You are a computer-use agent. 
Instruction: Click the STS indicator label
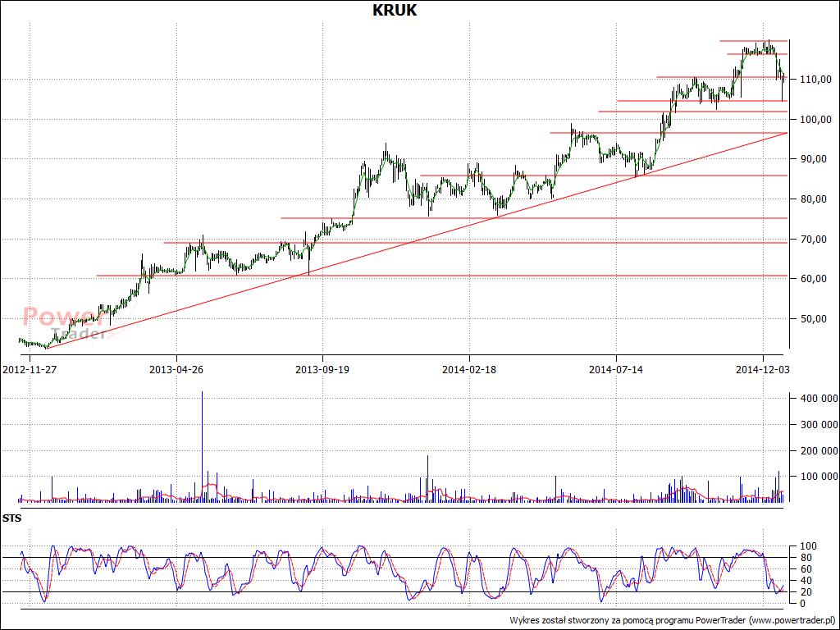coord(11,518)
